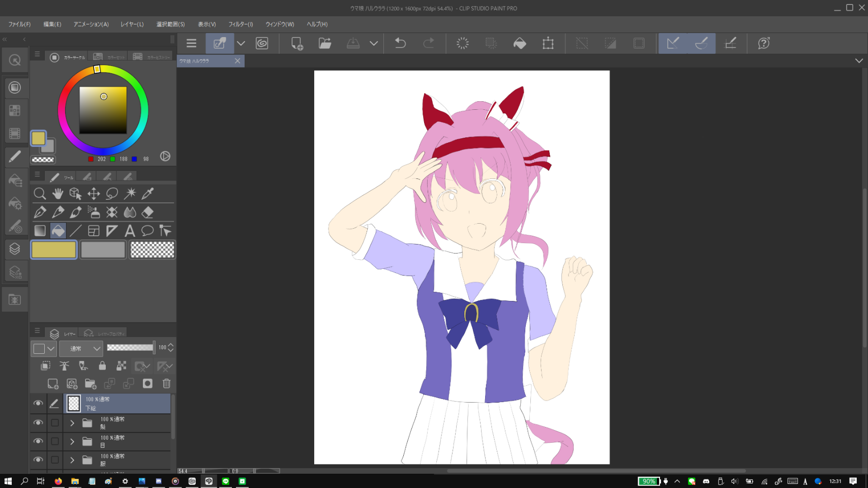Select the Eyedropper tool
Screen dimensions: 868x488
(x=148, y=194)
